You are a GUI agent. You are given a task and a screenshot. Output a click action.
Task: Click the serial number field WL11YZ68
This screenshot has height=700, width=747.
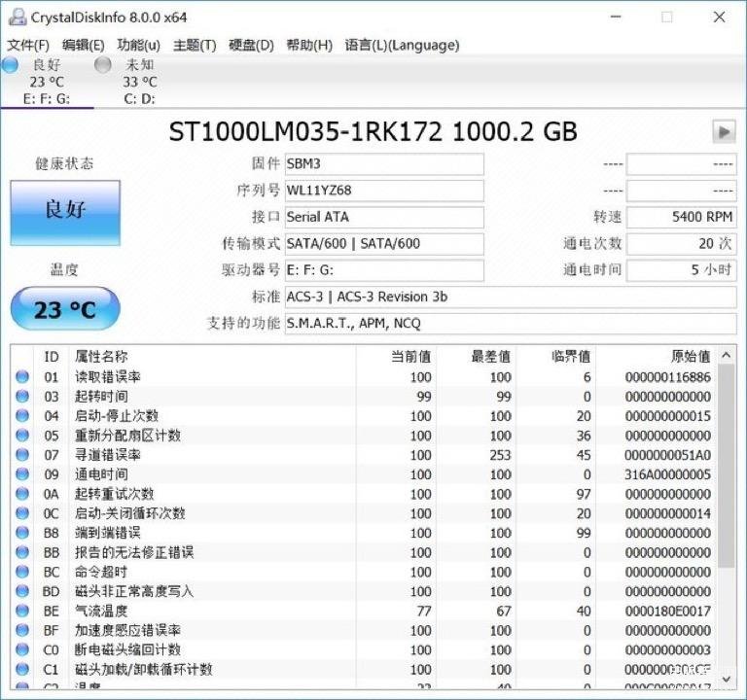point(384,191)
